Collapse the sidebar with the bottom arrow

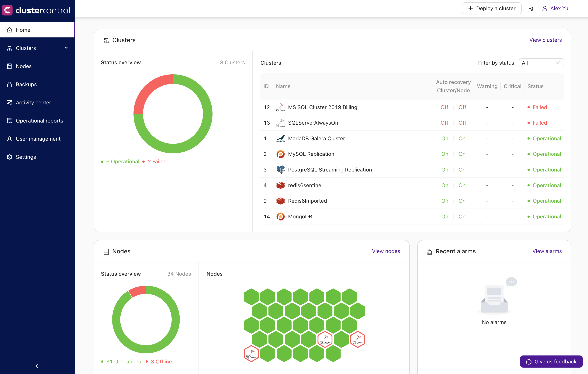[37, 366]
